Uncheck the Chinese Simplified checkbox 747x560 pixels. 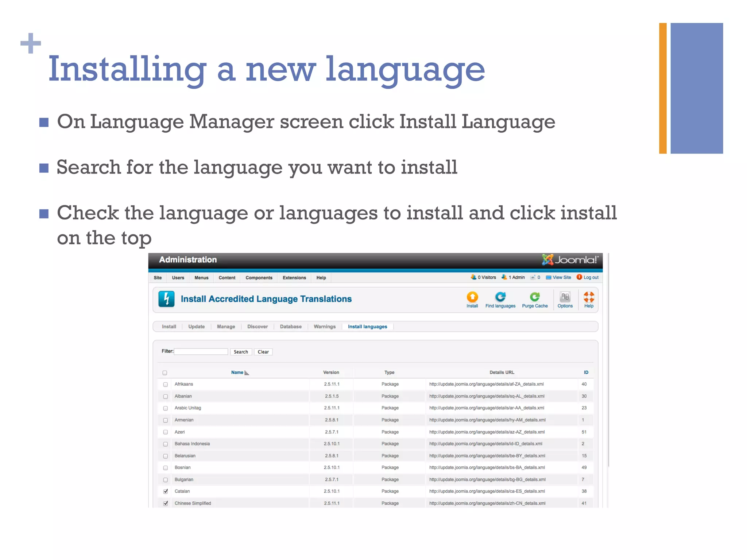click(x=166, y=503)
